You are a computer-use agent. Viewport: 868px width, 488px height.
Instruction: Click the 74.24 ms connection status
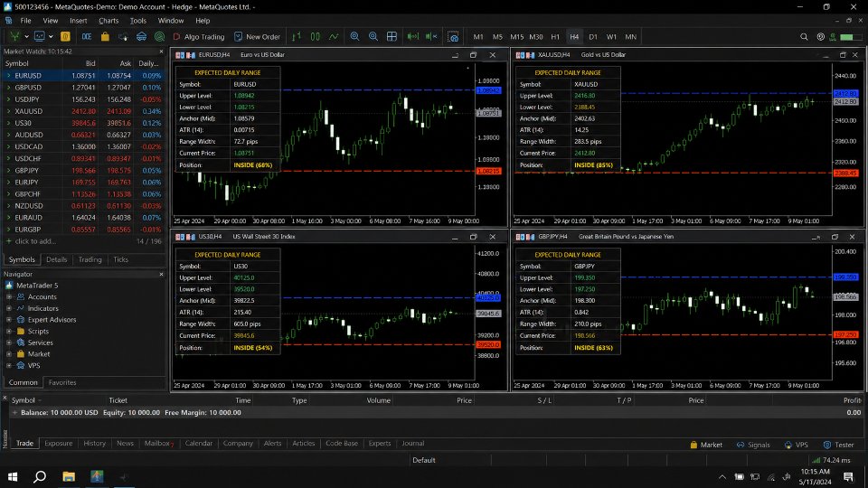coord(831,460)
